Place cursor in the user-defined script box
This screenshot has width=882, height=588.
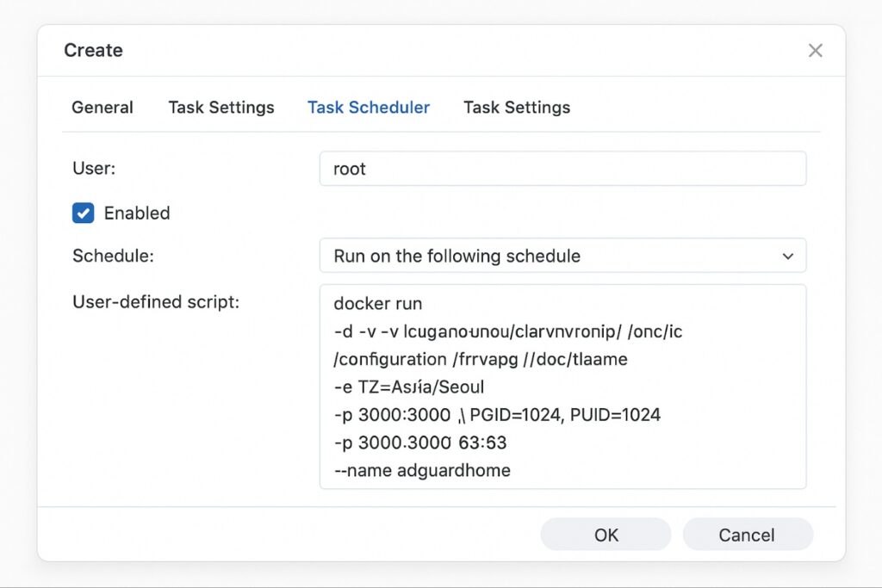[563, 386]
